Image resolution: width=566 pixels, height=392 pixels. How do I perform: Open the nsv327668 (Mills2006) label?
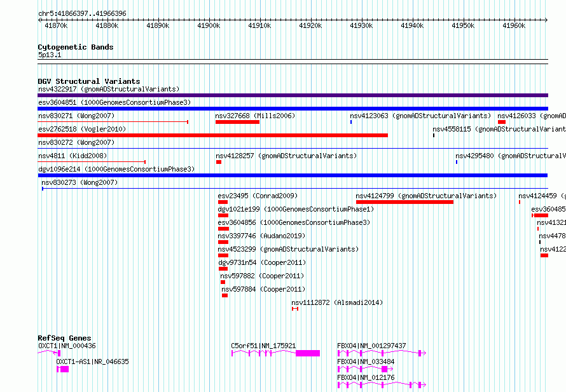(x=255, y=116)
